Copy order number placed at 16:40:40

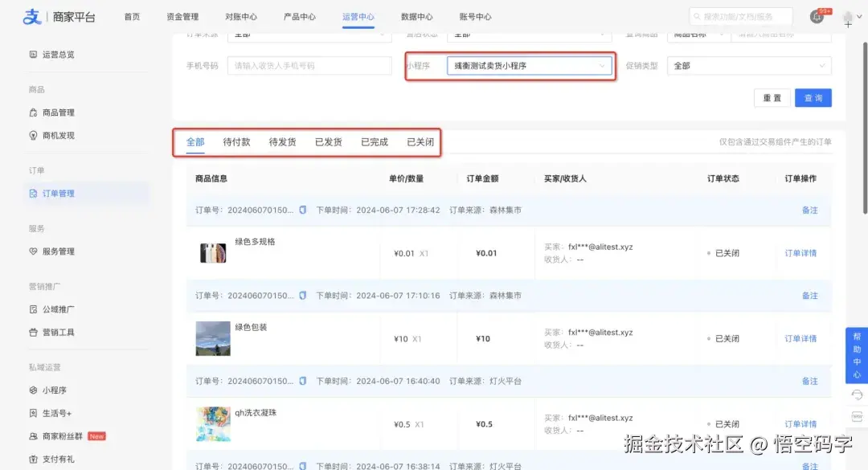click(x=303, y=381)
